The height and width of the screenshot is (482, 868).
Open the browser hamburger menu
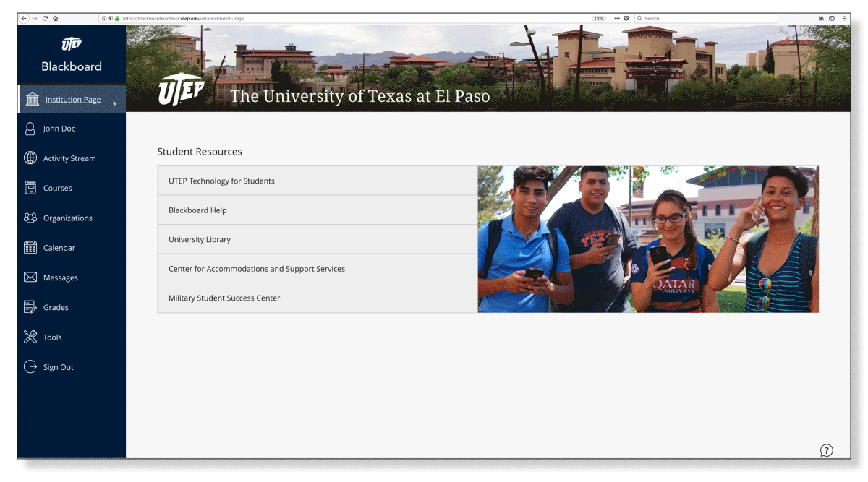coord(844,18)
